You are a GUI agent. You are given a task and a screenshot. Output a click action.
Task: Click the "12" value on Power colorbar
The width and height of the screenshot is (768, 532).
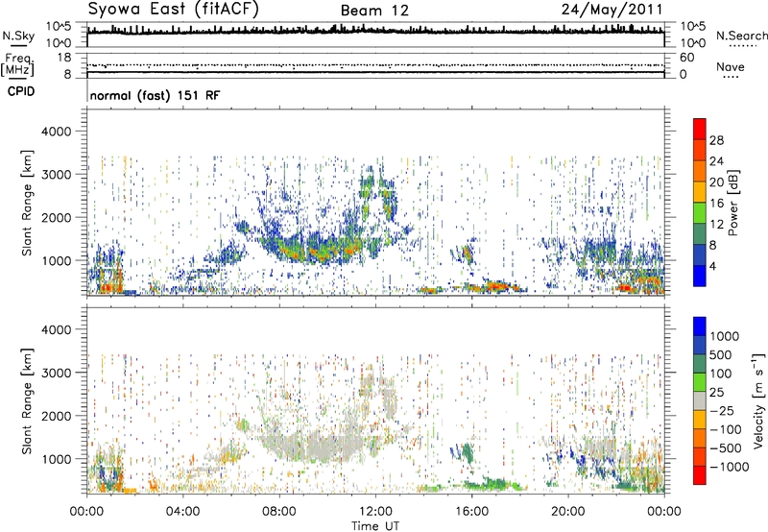coord(716,225)
